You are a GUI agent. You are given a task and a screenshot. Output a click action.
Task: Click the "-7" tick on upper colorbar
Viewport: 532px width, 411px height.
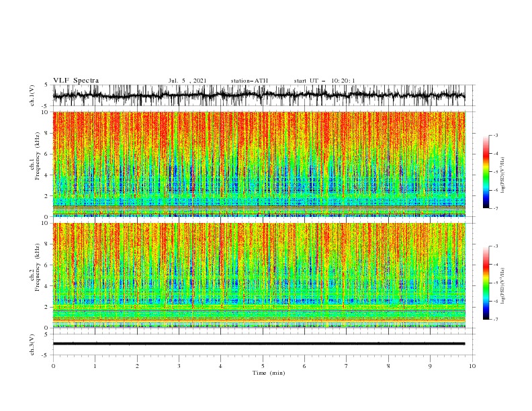click(x=496, y=208)
